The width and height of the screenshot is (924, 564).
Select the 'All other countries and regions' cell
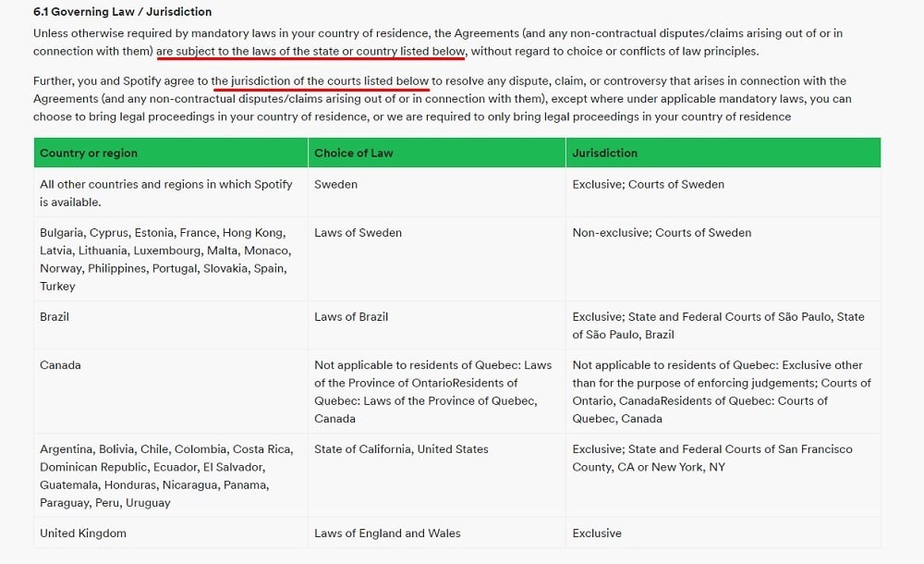[171, 193]
